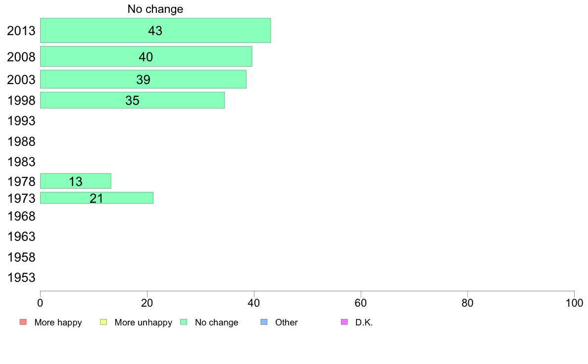Screen dimensions: 588x364
Task: Click the More happy legend label
Action: tap(58, 322)
